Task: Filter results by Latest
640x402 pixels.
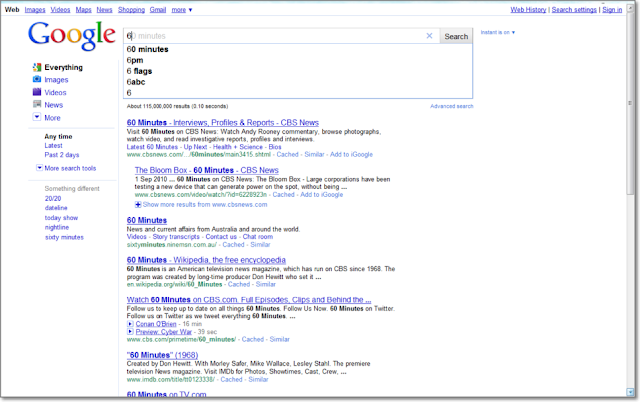Action: coord(53,145)
